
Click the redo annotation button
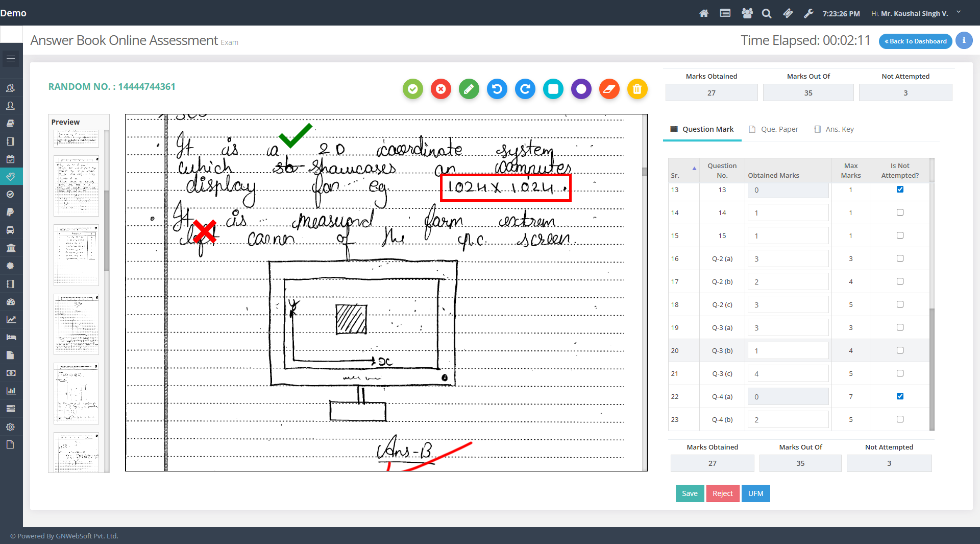[525, 89]
